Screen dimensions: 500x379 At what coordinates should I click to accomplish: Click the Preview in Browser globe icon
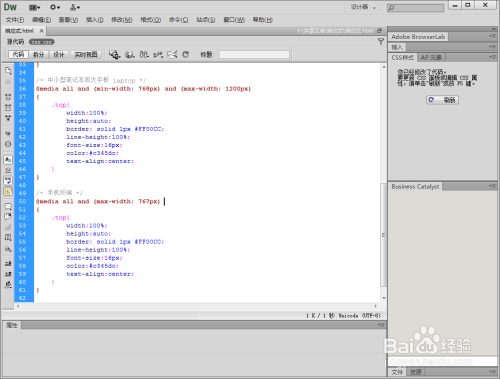click(129, 54)
